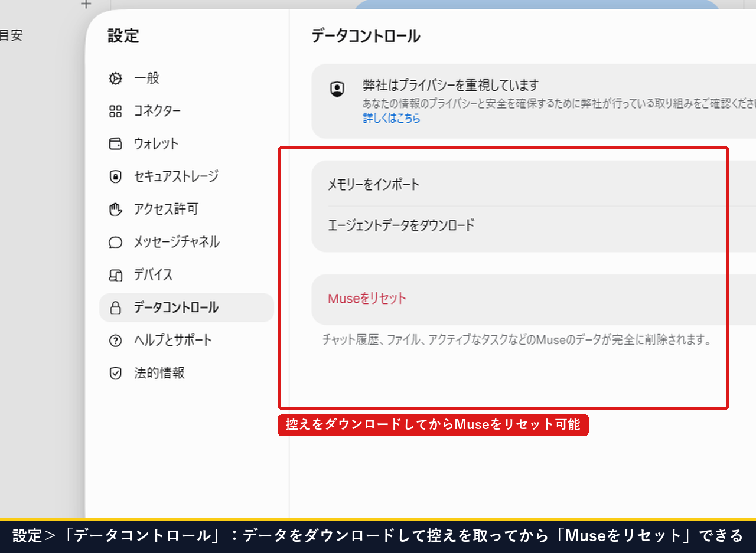Click the hand icon beside アクセス許可

(116, 209)
